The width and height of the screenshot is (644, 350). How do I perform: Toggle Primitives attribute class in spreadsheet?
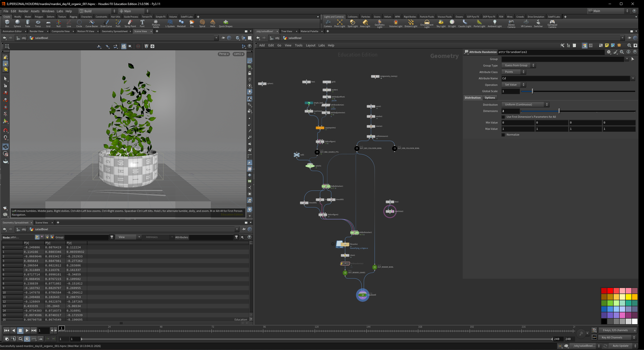click(47, 237)
